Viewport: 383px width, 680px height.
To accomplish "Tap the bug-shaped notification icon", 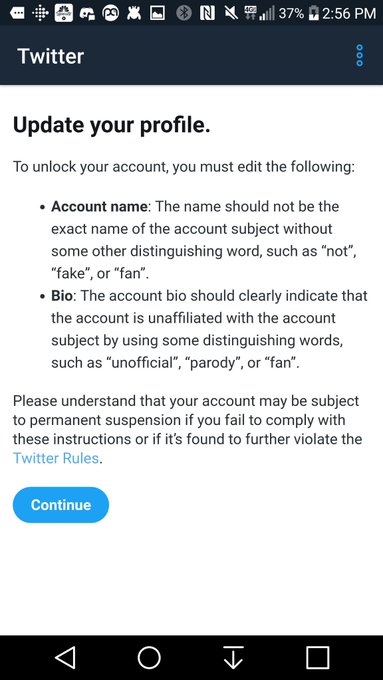I will (x=134, y=13).
